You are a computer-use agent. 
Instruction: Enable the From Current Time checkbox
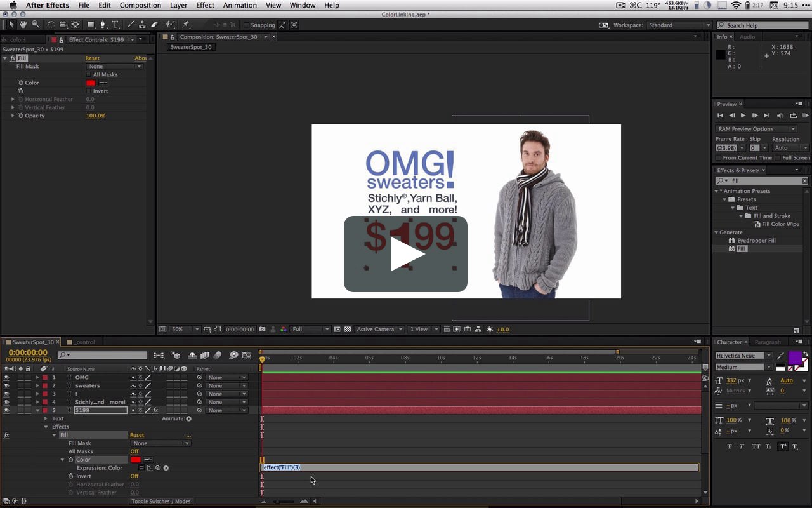[x=718, y=157]
